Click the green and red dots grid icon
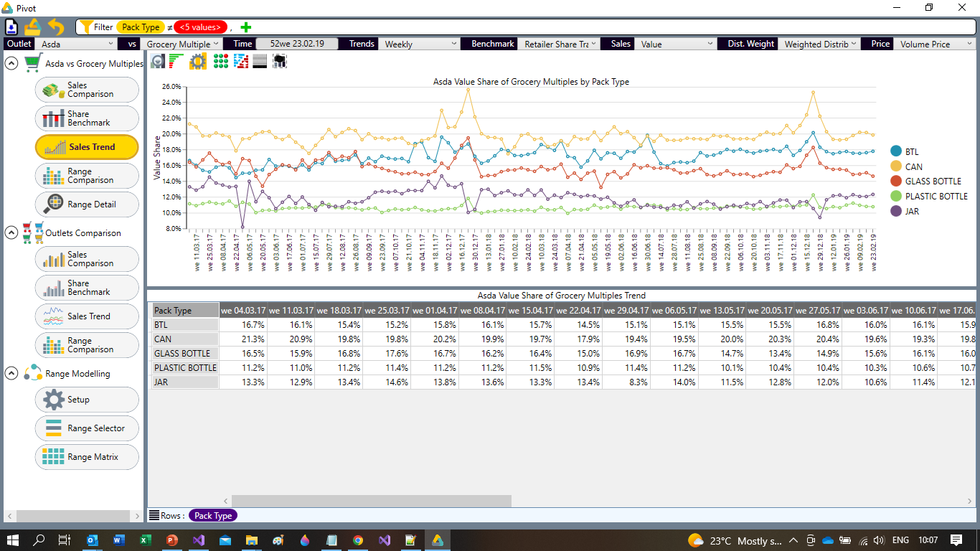Screen dimensions: 980x551 [x=221, y=62]
